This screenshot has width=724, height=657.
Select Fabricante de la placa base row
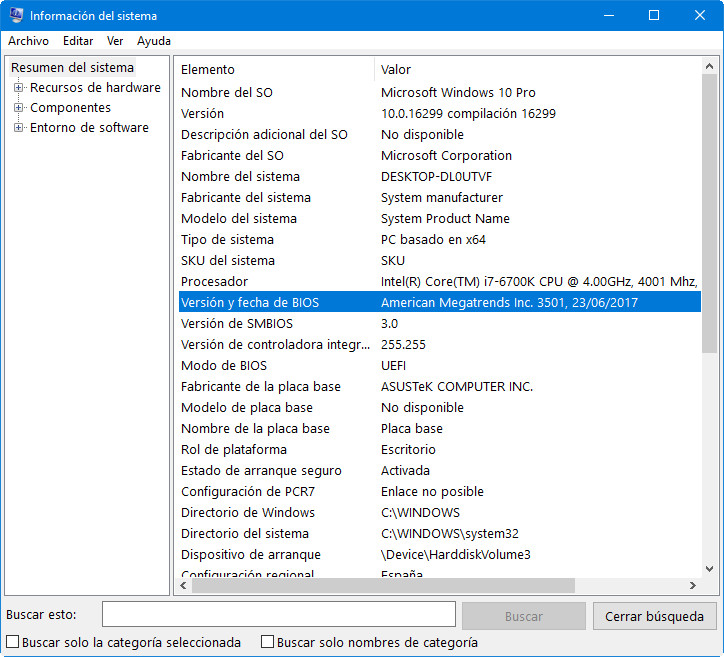440,386
